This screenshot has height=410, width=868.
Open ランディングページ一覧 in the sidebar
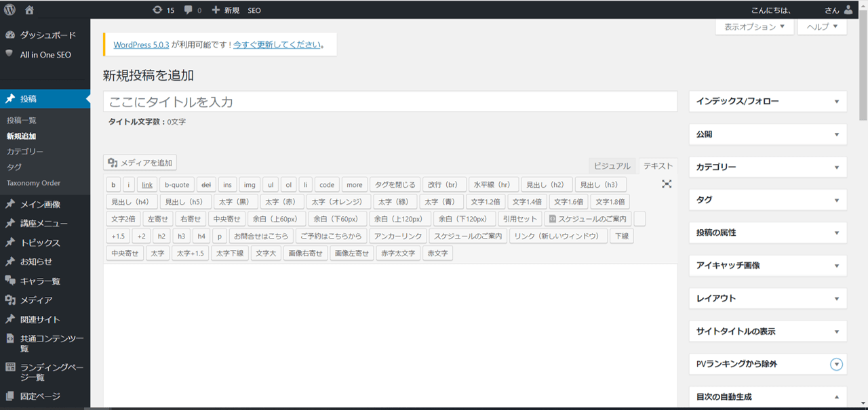pos(45,372)
